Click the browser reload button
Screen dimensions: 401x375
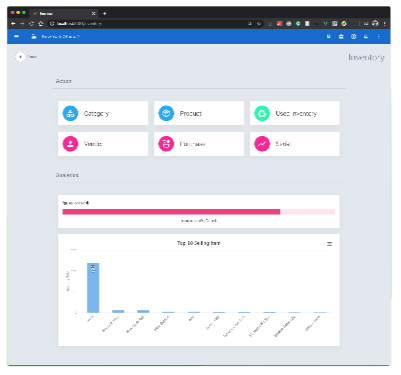coord(31,23)
